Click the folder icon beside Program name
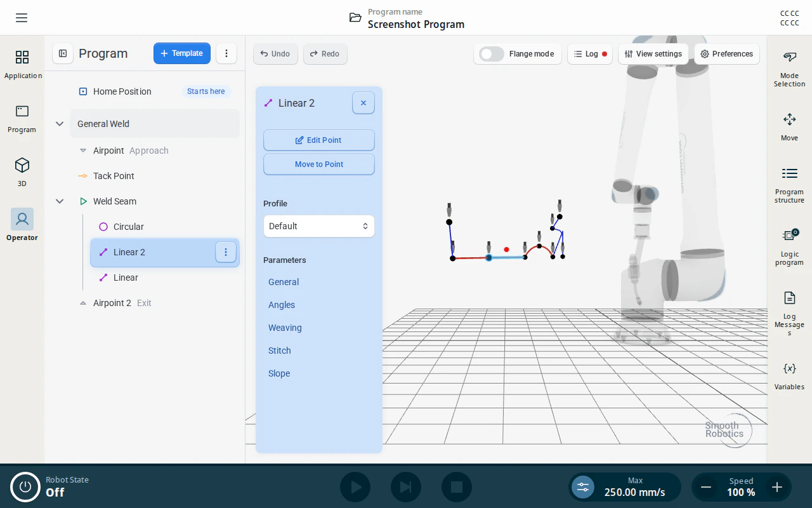812x508 pixels. coord(355,18)
